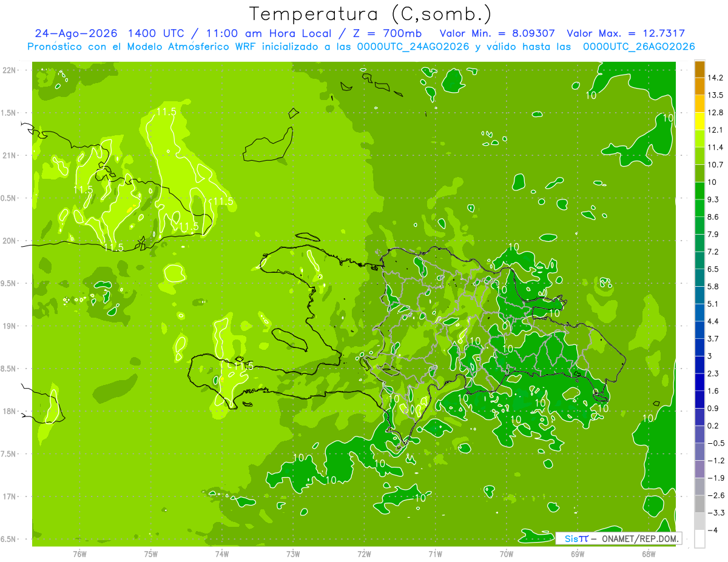The height and width of the screenshot is (562, 728).
Task: Click the "76W" longitude axis label
Action: [79, 554]
